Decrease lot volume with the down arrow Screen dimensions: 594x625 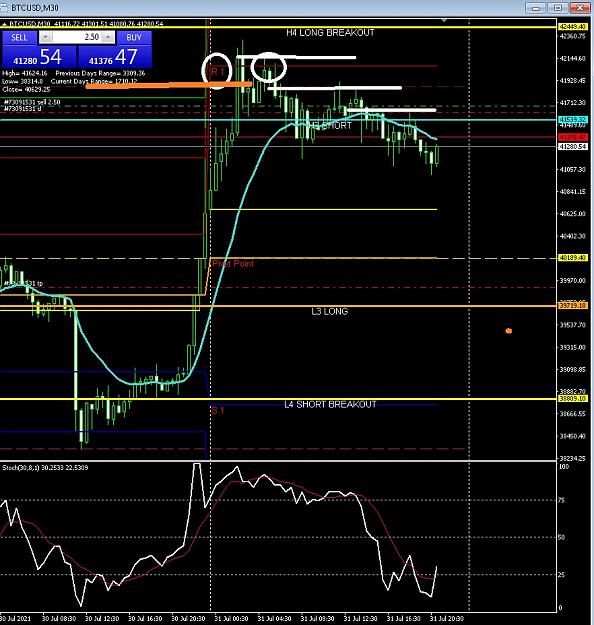[45, 37]
